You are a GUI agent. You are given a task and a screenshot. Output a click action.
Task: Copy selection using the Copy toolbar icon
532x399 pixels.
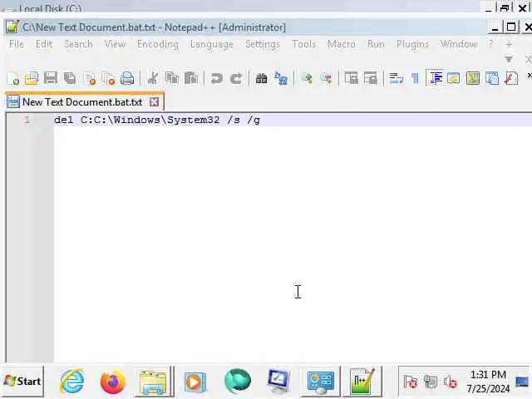tap(172, 78)
